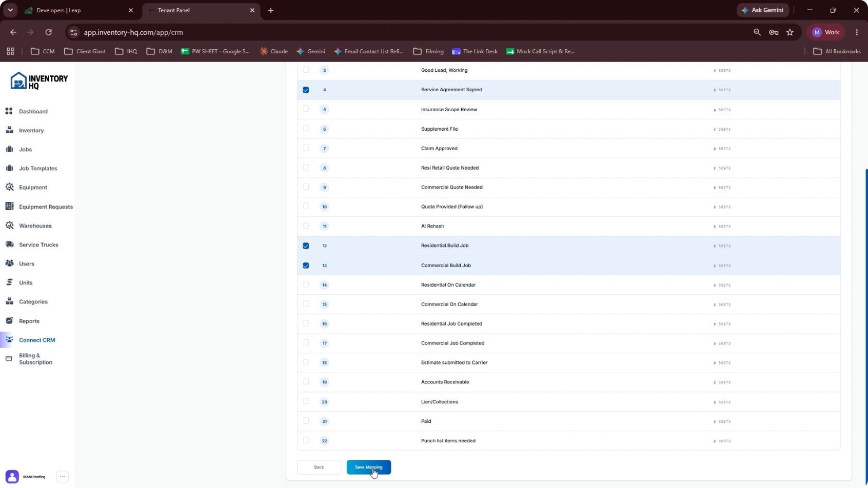Open PW SHEET Google Sheets bookmark

[x=215, y=51]
